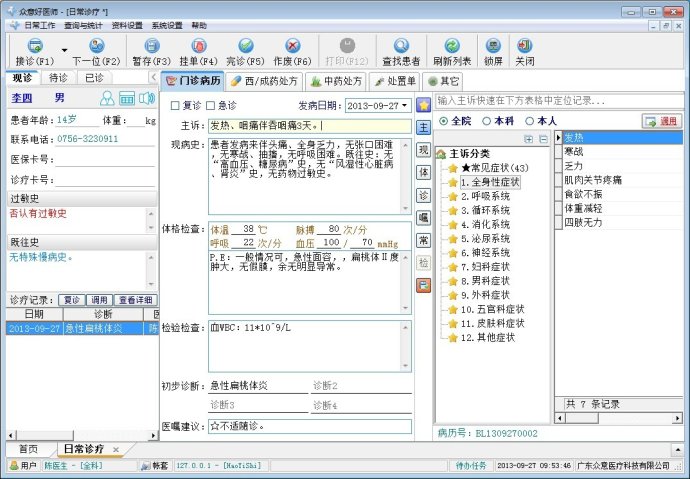Open the dropdown arrow beside 接诊(F1)
This screenshot has height=479, width=690.
(x=64, y=51)
